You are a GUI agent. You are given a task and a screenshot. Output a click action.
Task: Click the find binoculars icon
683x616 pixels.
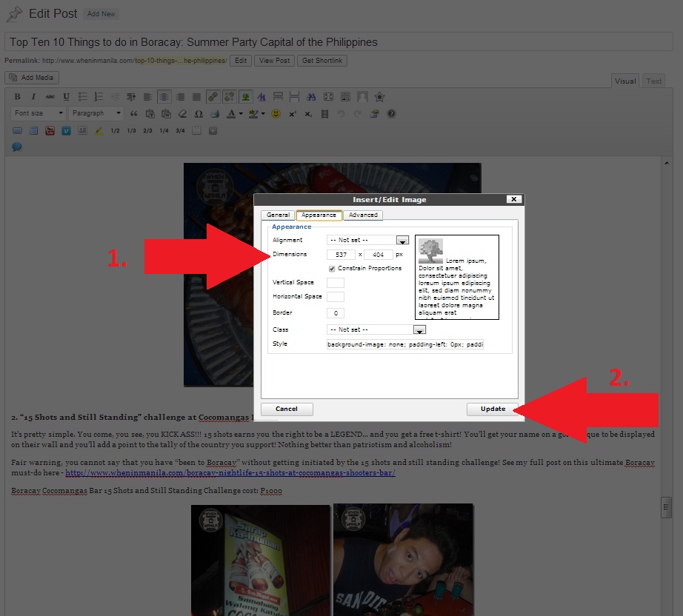[x=310, y=97]
